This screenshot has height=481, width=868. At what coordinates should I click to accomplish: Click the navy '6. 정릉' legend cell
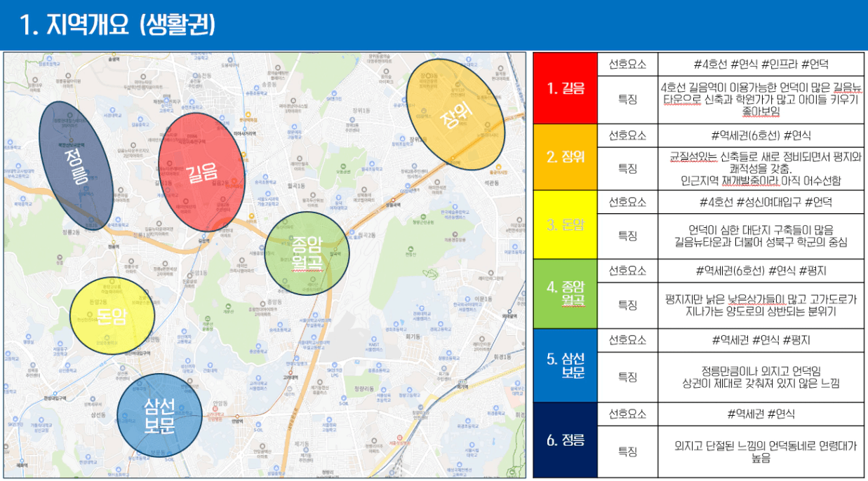click(x=566, y=440)
